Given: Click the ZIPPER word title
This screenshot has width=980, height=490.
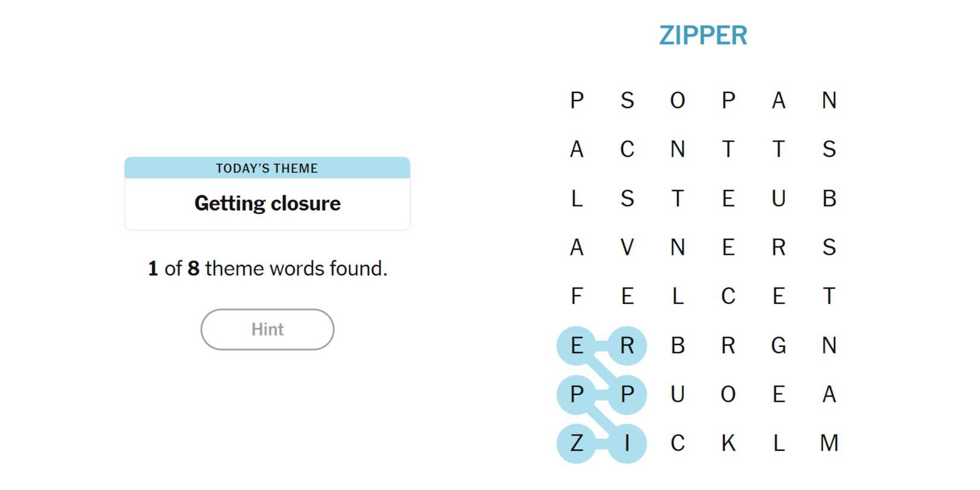Looking at the screenshot, I should tap(703, 36).
